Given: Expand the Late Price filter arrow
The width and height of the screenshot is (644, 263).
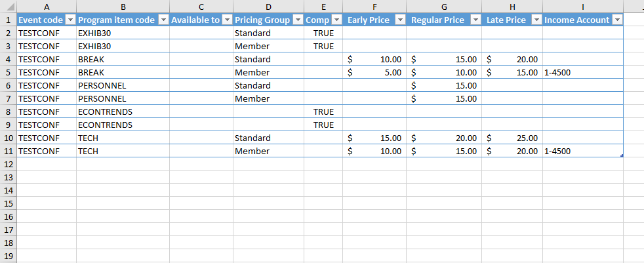Looking at the screenshot, I should [535, 20].
